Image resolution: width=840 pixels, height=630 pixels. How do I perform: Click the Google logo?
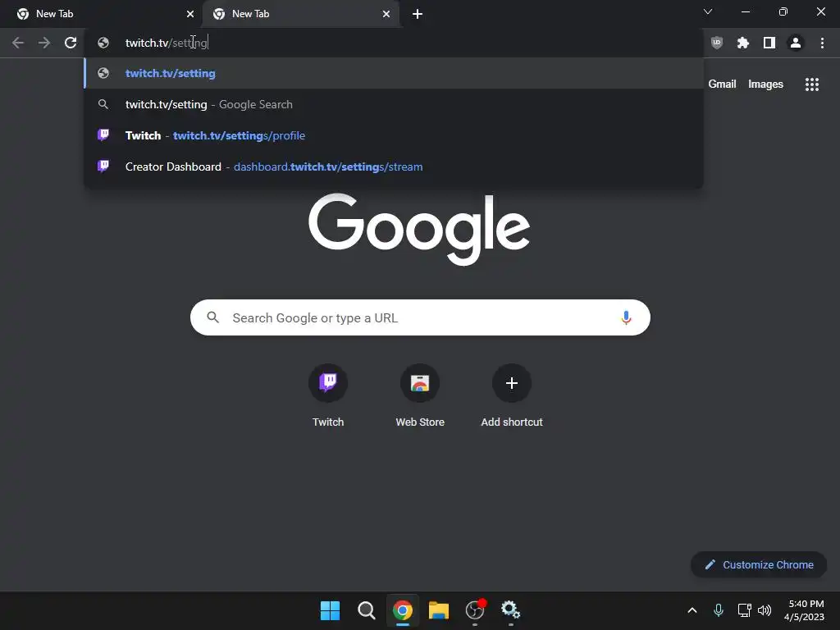coord(419,230)
